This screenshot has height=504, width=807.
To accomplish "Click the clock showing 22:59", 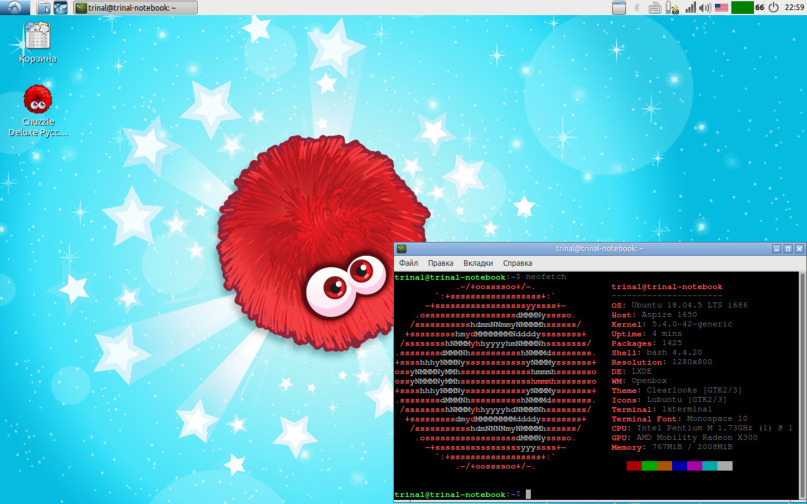I will tap(793, 7).
